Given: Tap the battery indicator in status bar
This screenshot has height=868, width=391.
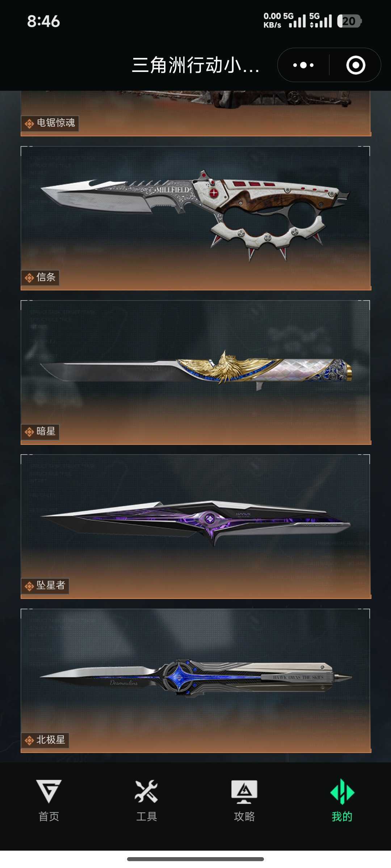Looking at the screenshot, I should [349, 21].
